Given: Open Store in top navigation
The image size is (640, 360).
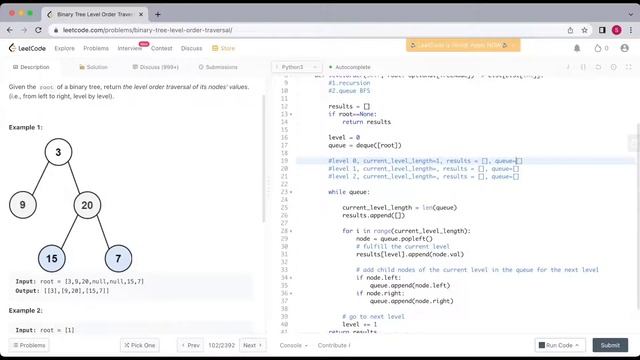Looking at the screenshot, I should coord(224,48).
